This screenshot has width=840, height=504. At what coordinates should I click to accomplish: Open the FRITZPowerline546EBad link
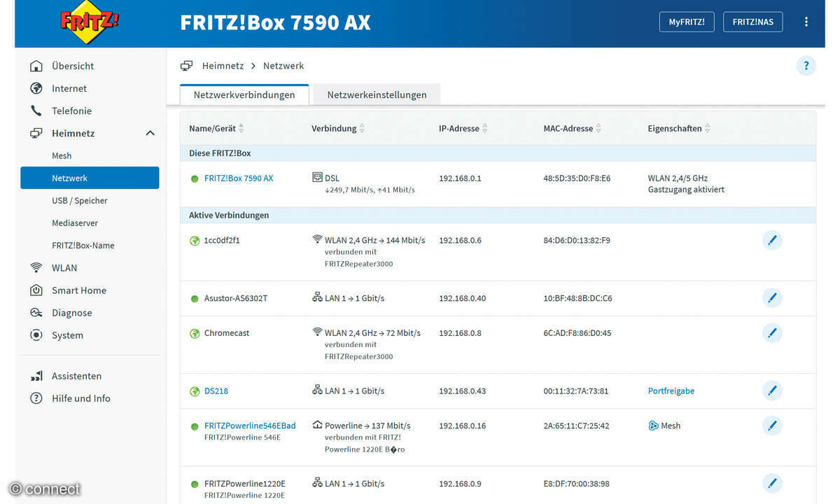[x=250, y=426]
